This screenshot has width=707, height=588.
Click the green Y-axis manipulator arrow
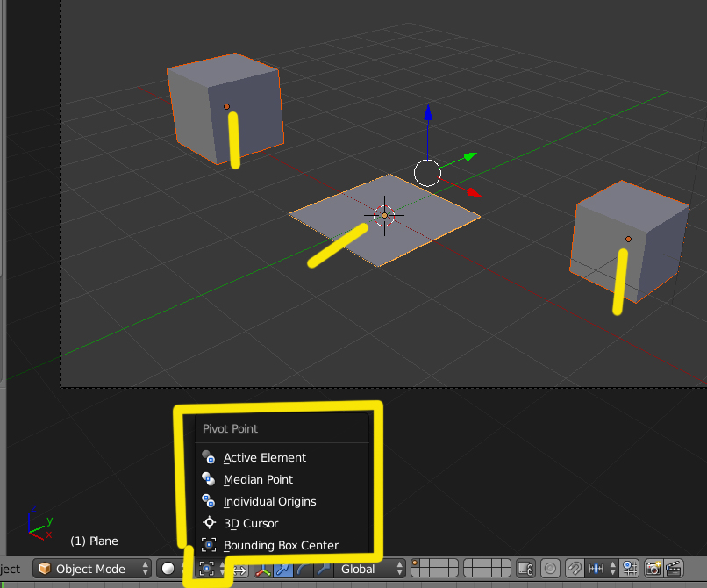(x=470, y=156)
